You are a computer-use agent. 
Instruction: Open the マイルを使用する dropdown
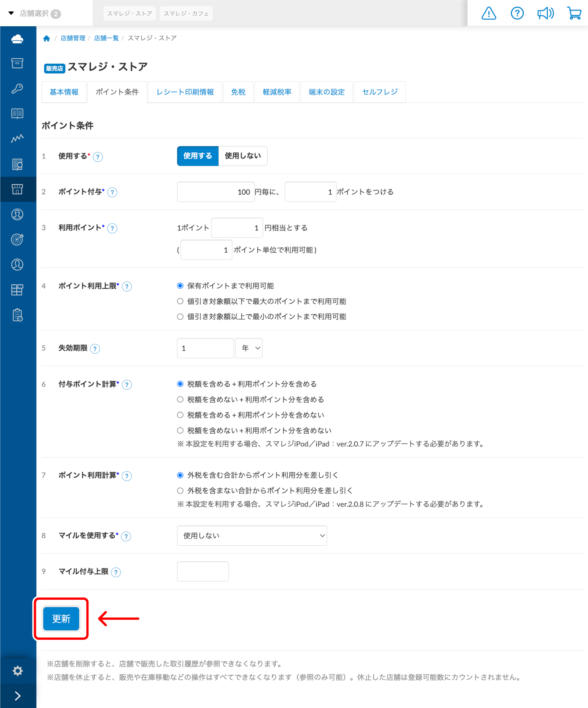point(252,535)
